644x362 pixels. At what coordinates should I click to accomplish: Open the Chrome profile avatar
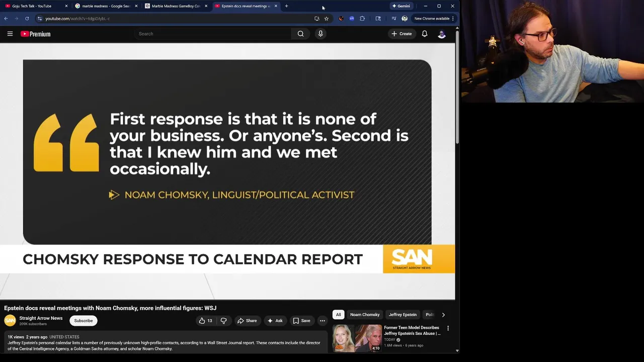405,19
